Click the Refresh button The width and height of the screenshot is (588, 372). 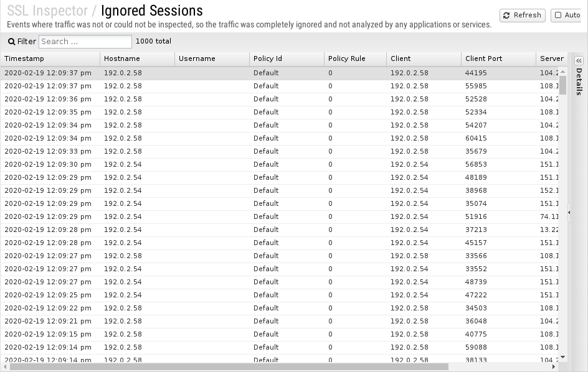(x=523, y=16)
